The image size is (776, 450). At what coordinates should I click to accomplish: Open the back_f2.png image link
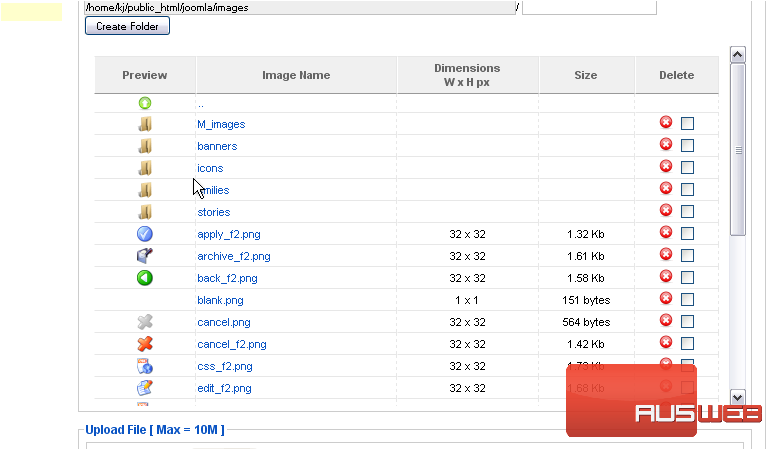[227, 278]
